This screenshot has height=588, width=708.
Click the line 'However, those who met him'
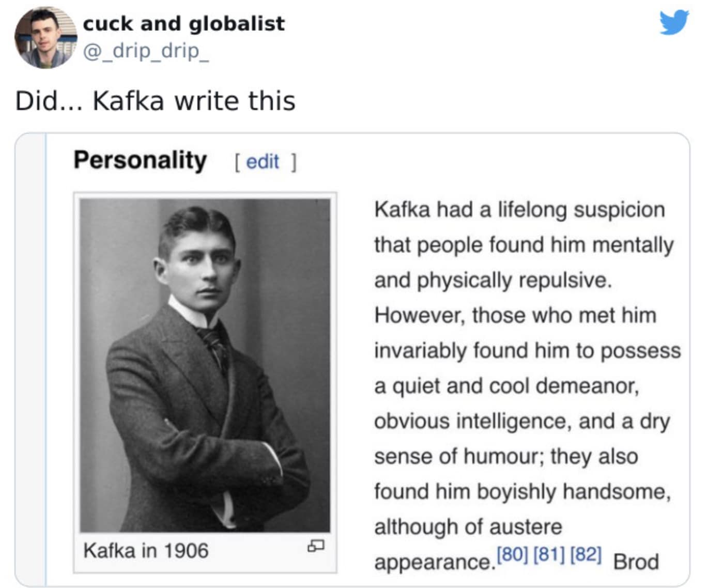click(x=515, y=315)
